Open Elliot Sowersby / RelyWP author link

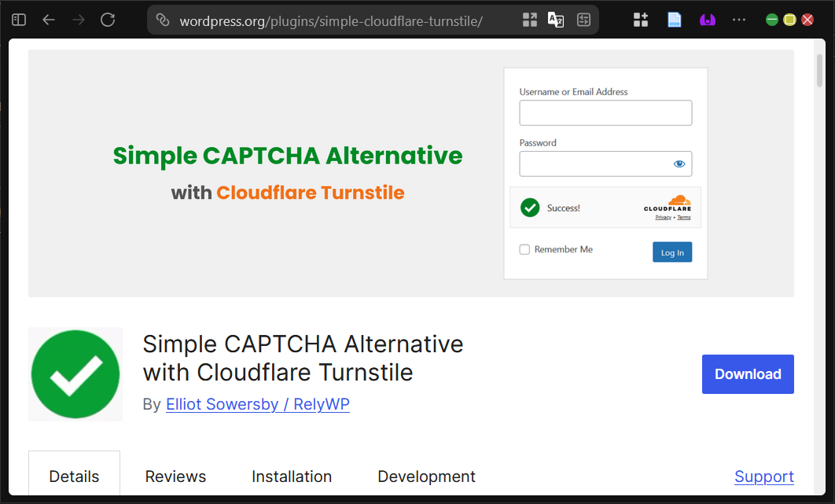coord(258,404)
